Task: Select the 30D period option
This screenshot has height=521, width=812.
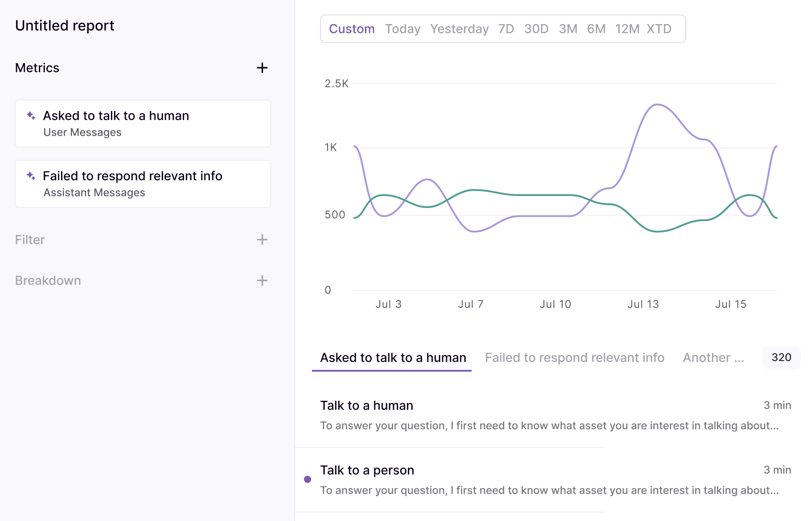Action: 536,28
